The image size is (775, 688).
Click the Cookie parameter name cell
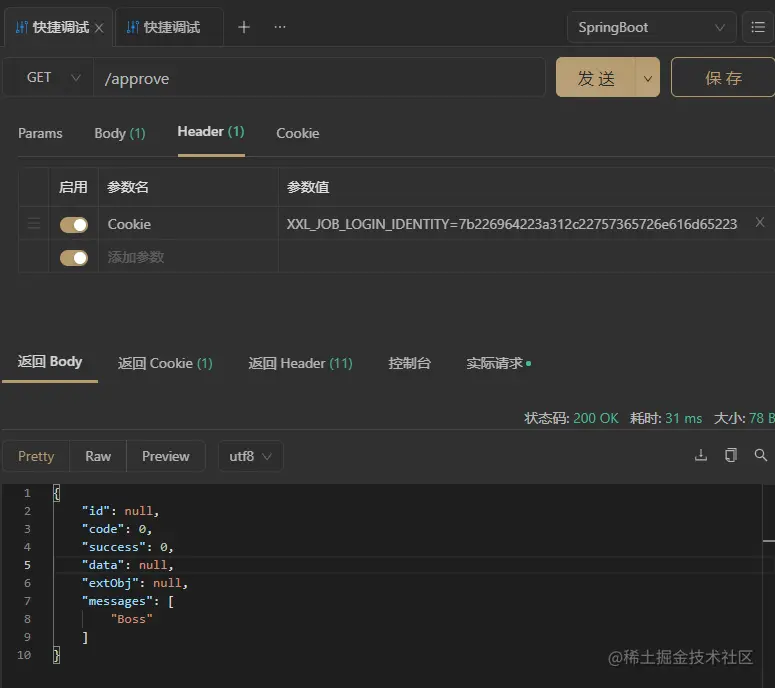[188, 224]
